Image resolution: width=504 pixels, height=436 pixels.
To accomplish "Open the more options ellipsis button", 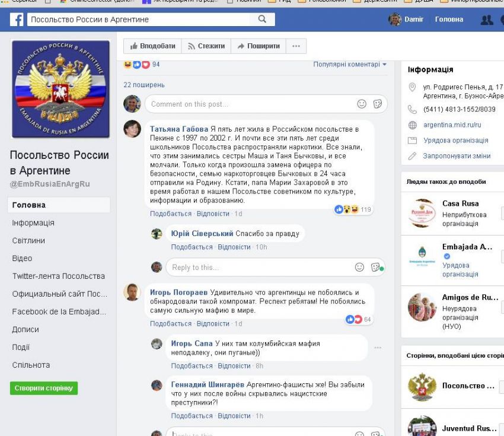I will coord(296,46).
